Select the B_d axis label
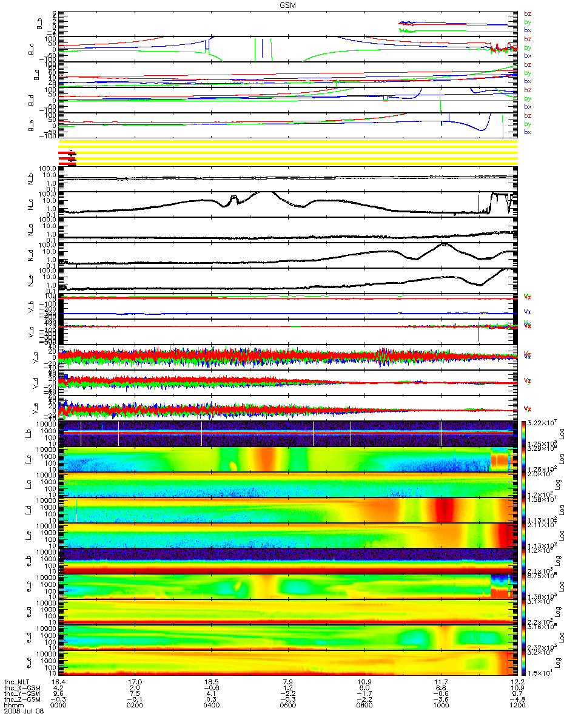Image resolution: width=564 pixels, height=728 pixels. tap(30, 99)
